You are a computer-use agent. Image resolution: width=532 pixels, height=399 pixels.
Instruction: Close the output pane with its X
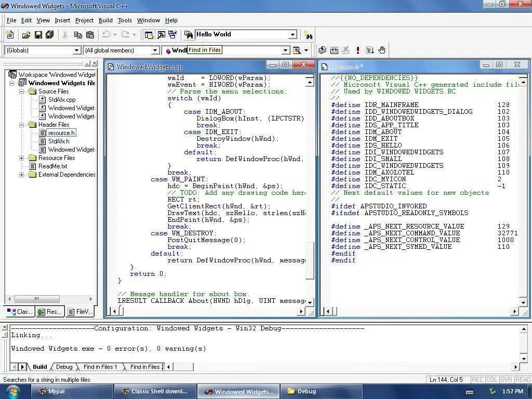pyautogui.click(x=4, y=327)
